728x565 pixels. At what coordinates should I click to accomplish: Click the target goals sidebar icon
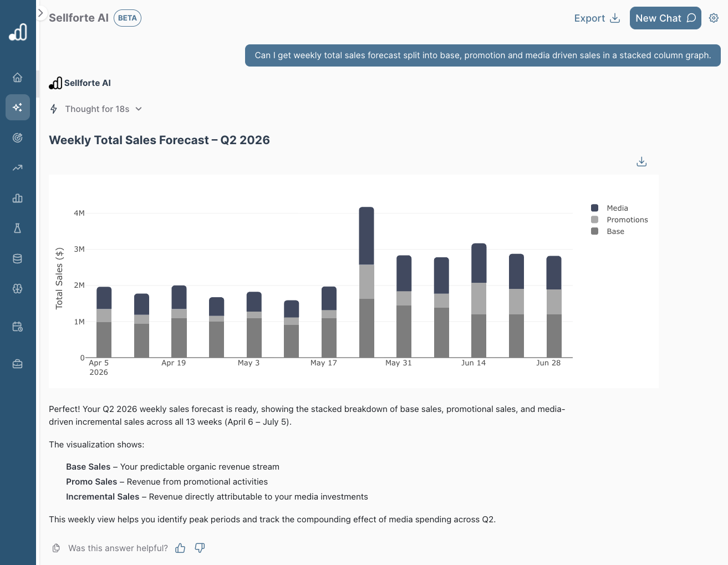(18, 138)
